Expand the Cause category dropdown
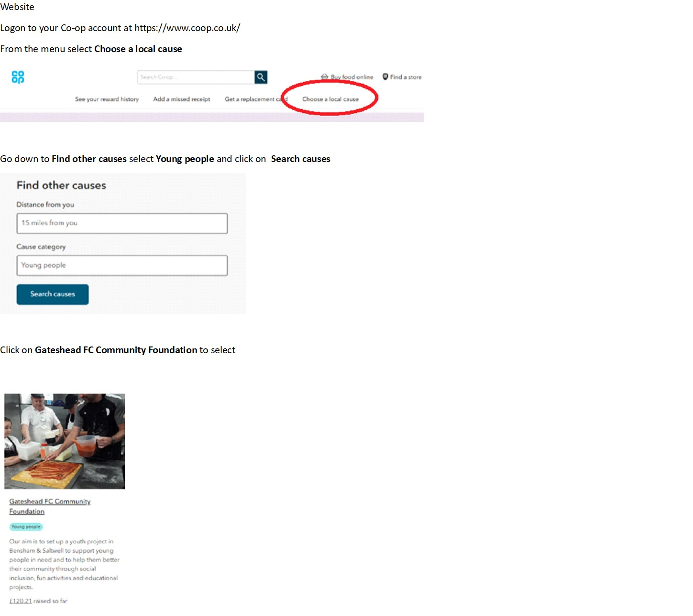The height and width of the screenshot is (616, 693). (x=122, y=265)
